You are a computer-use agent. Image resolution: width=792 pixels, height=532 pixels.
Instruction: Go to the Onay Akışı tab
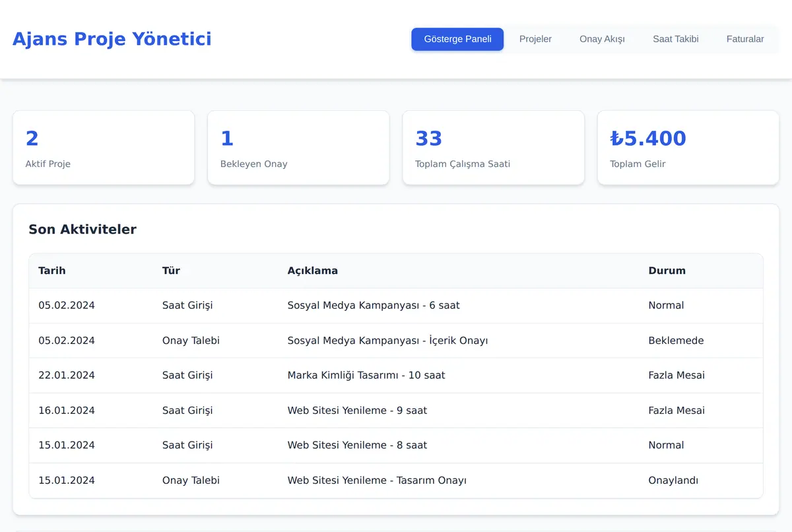coord(602,39)
